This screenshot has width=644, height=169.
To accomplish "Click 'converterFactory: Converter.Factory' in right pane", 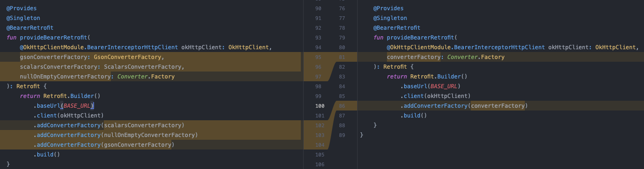I will click(446, 57).
